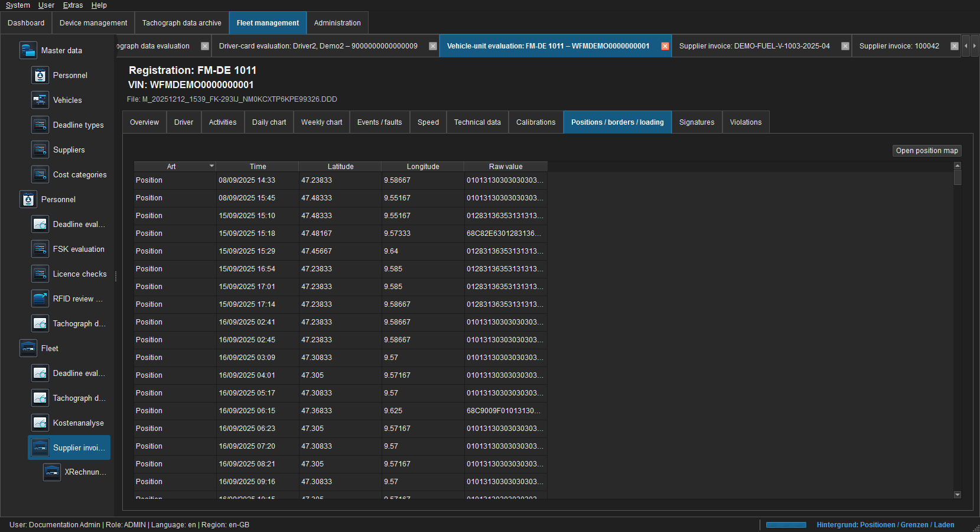Go to the Tachograph data archive module

182,23
